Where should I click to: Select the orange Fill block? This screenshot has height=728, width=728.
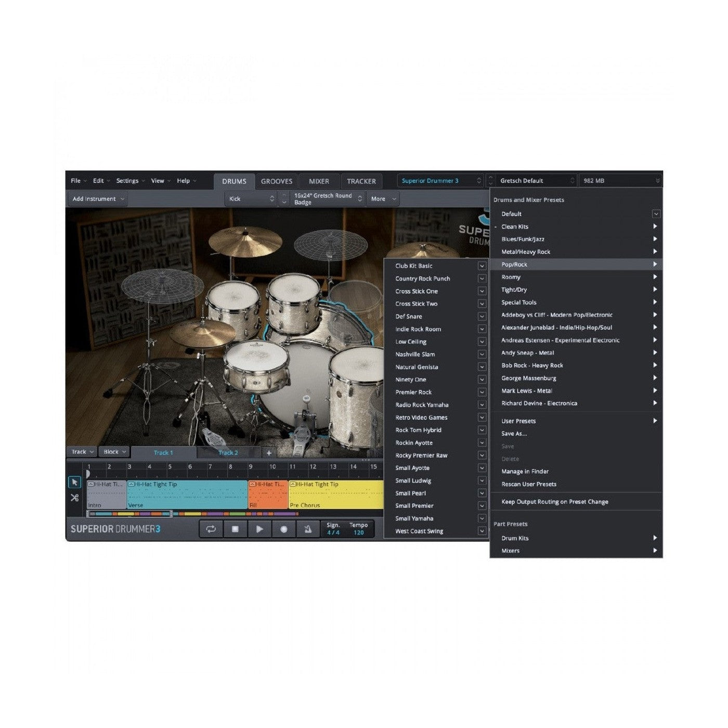(268, 495)
